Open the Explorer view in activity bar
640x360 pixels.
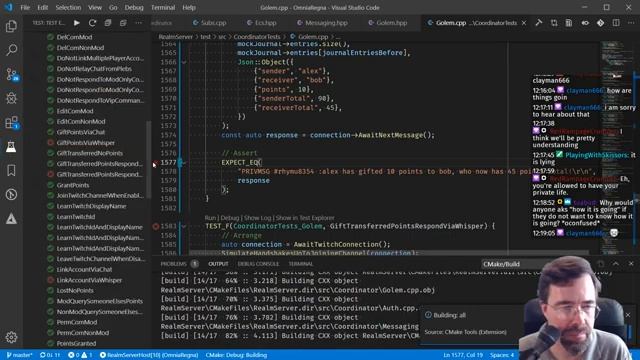11,27
